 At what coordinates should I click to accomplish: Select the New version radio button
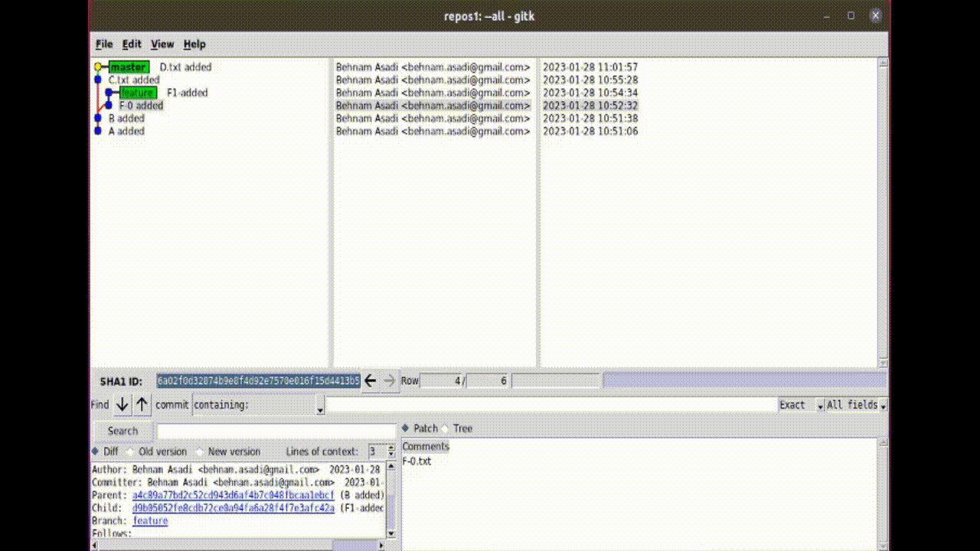pos(200,452)
